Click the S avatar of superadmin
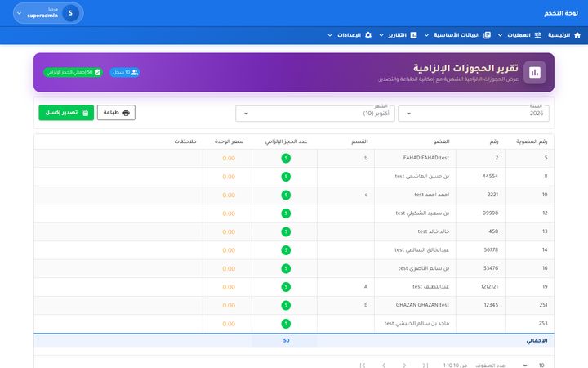The height and width of the screenshot is (368, 588). pos(70,13)
